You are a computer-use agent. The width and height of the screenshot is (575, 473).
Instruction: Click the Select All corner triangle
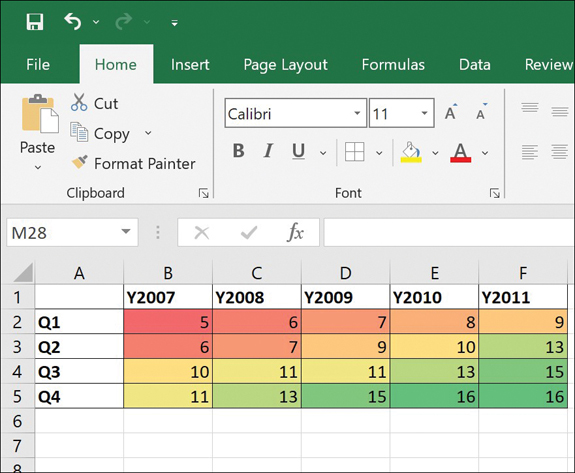(x=23, y=272)
